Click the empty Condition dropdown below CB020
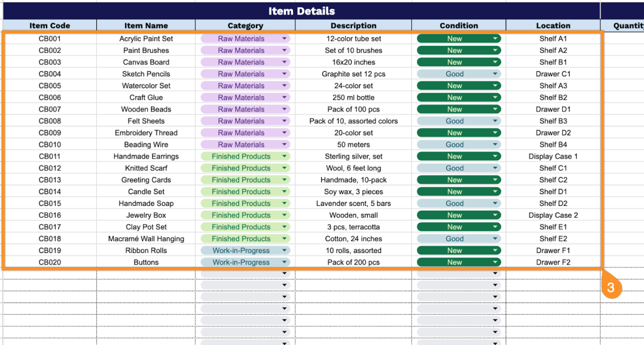The image size is (644, 345). [x=458, y=274]
